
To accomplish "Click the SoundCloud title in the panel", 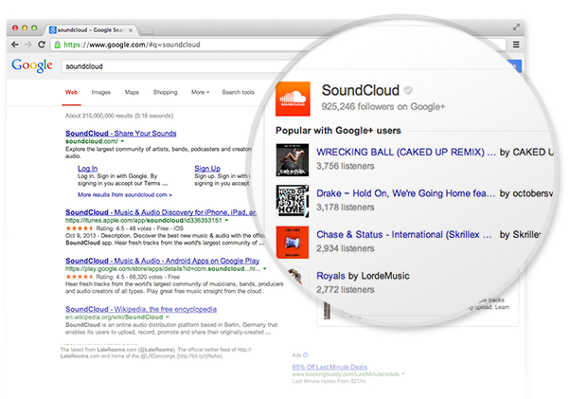I will (360, 90).
